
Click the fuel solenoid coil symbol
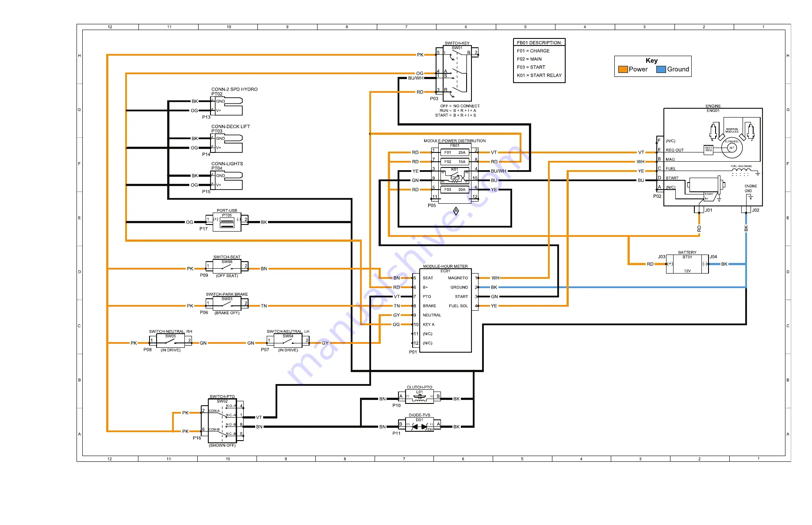pyautogui.click(x=741, y=170)
